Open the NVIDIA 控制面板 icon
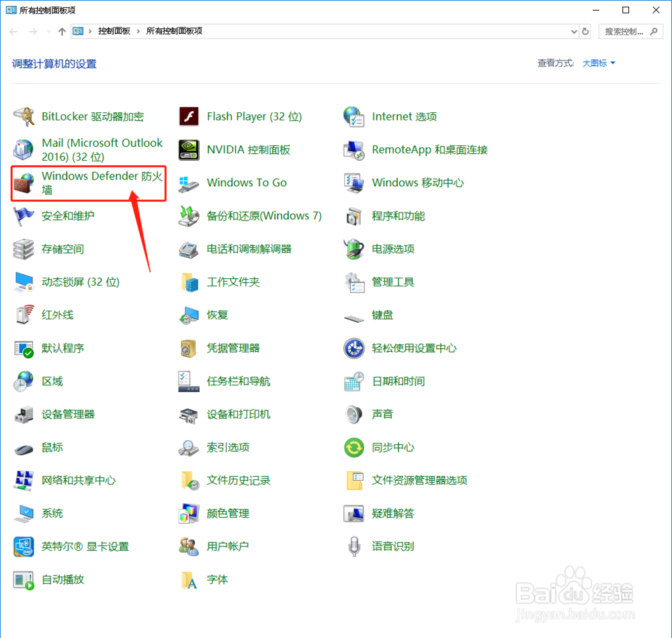 189,150
